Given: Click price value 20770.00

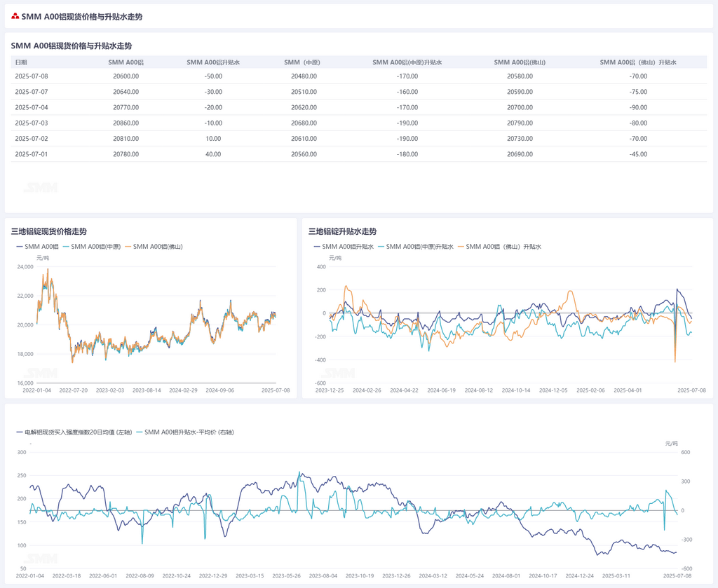Looking at the screenshot, I should [x=126, y=107].
